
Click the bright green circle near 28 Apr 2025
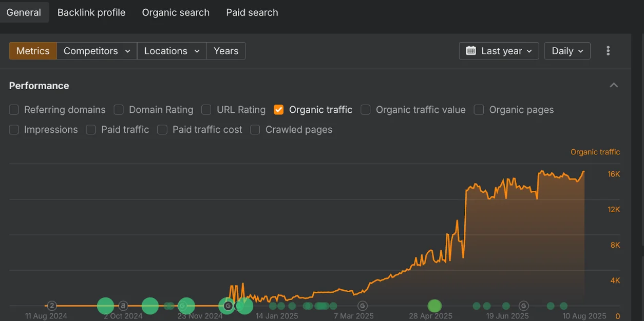[x=434, y=306]
